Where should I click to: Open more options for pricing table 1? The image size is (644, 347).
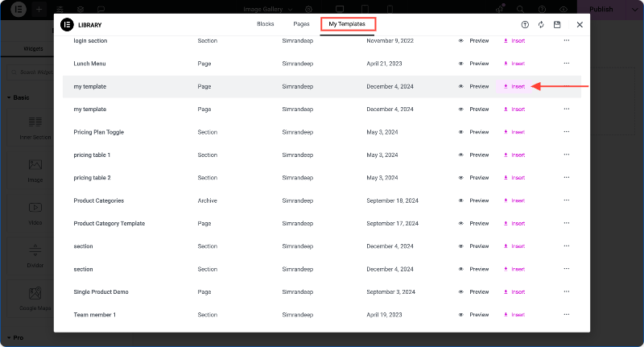567,155
